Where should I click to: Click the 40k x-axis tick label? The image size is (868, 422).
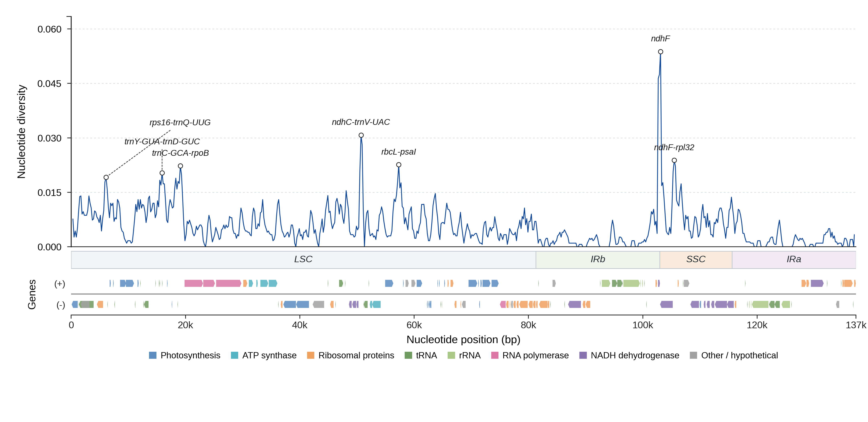point(300,325)
